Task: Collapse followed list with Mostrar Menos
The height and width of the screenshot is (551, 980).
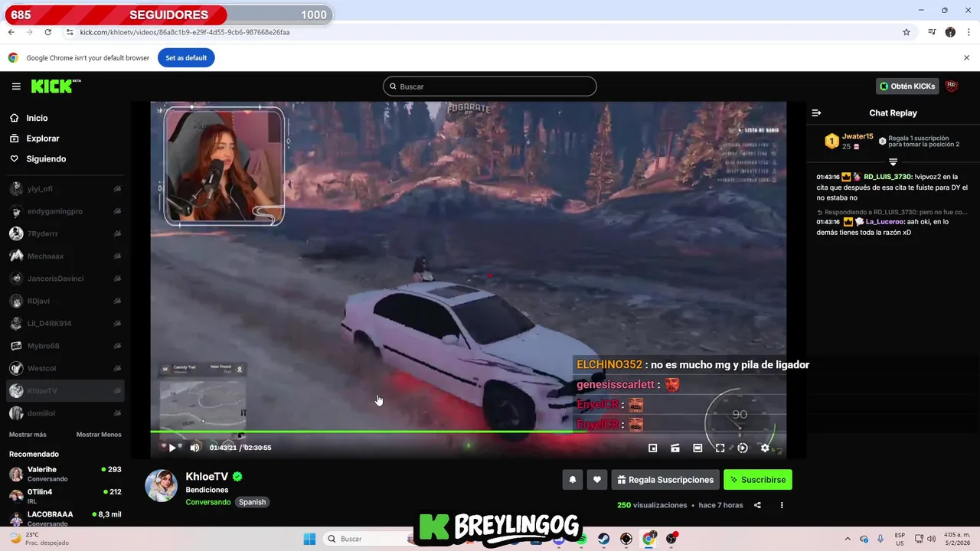Action: coord(99,435)
